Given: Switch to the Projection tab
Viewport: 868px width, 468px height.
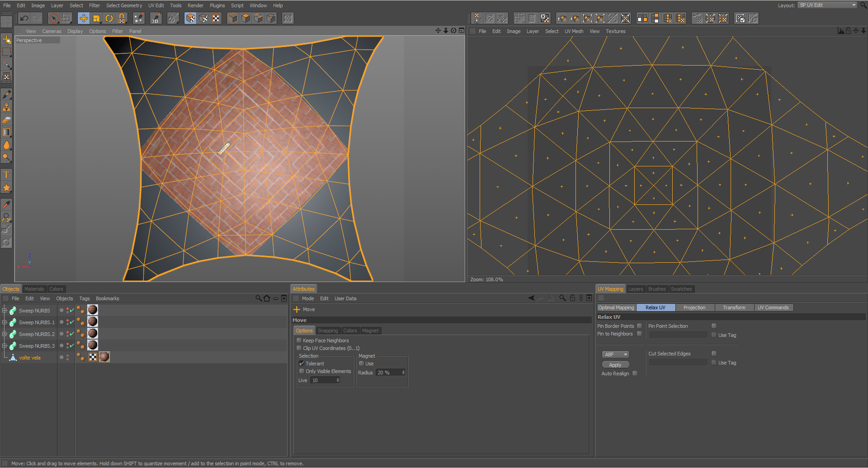Looking at the screenshot, I should pos(694,307).
